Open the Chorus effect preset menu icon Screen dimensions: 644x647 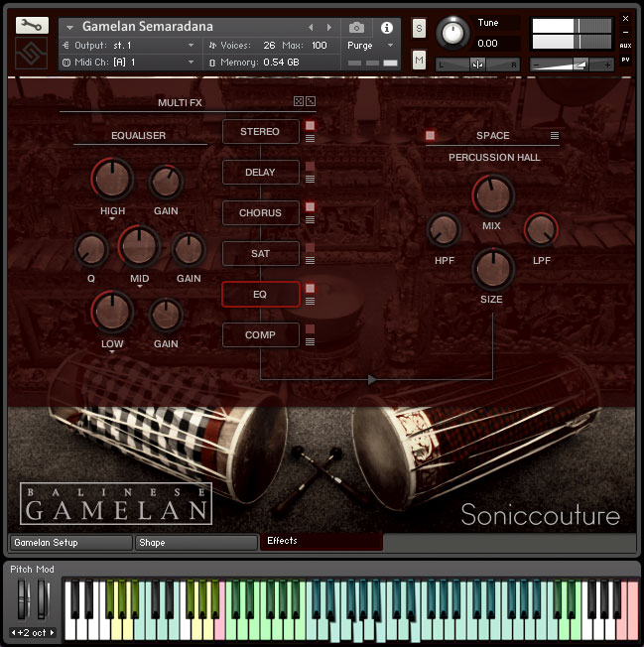310,219
